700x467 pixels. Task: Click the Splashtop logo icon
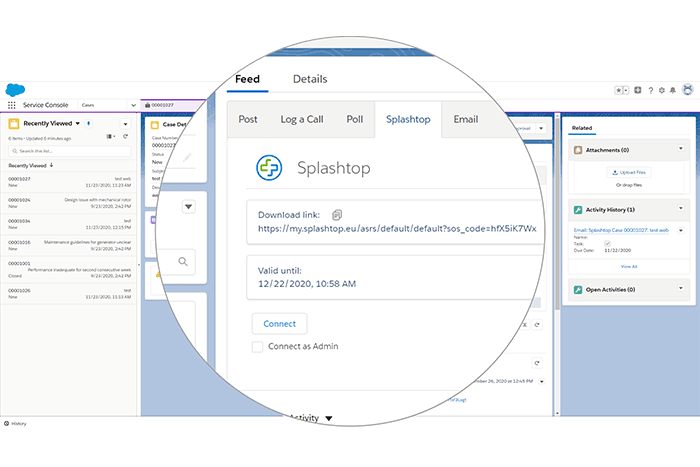(269, 168)
